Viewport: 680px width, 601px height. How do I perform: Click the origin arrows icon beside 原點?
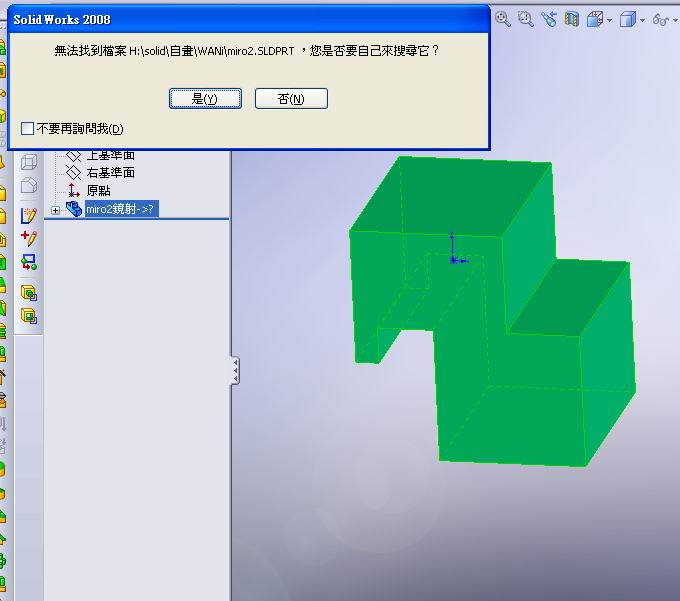(x=73, y=190)
